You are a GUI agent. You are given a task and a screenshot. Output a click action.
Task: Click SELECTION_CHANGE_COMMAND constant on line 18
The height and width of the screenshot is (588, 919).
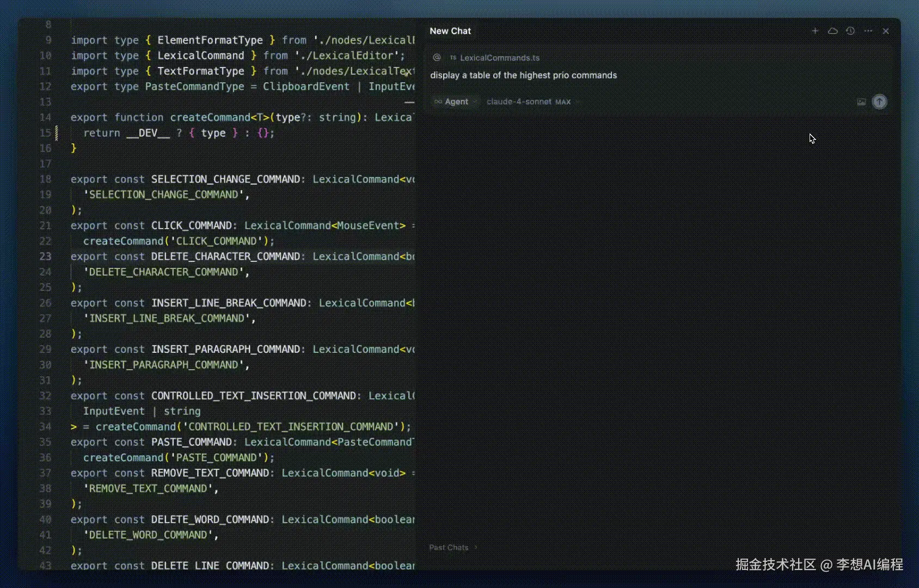click(225, 179)
